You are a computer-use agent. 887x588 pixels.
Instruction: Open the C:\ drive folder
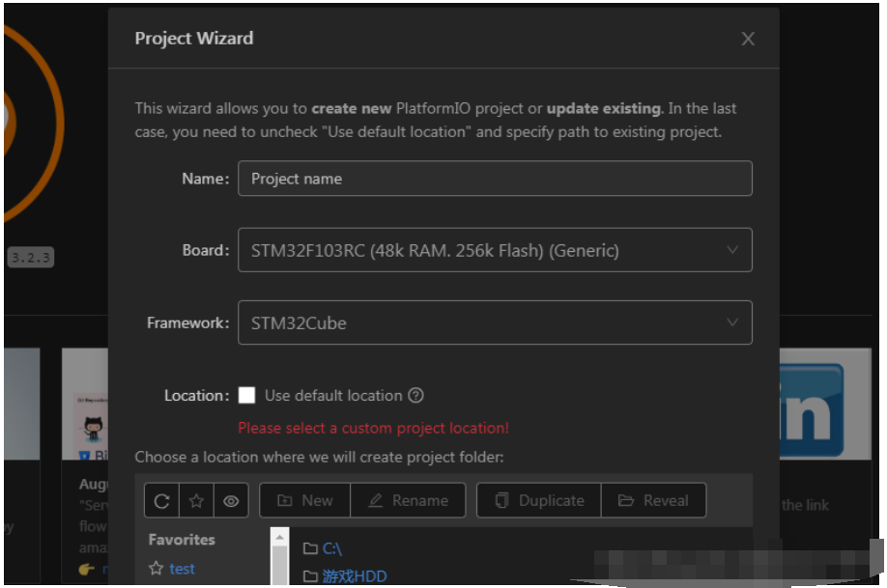[332, 548]
